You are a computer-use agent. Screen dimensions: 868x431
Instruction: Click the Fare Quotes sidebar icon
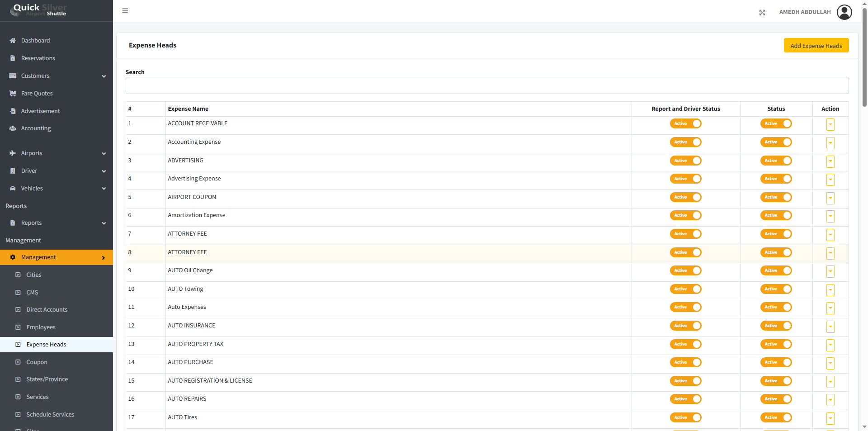click(x=13, y=94)
